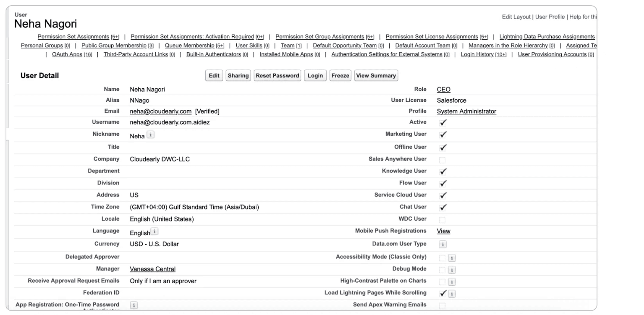The height and width of the screenshot is (315, 644).
Task: Jump to Login History section
Action: tap(484, 54)
